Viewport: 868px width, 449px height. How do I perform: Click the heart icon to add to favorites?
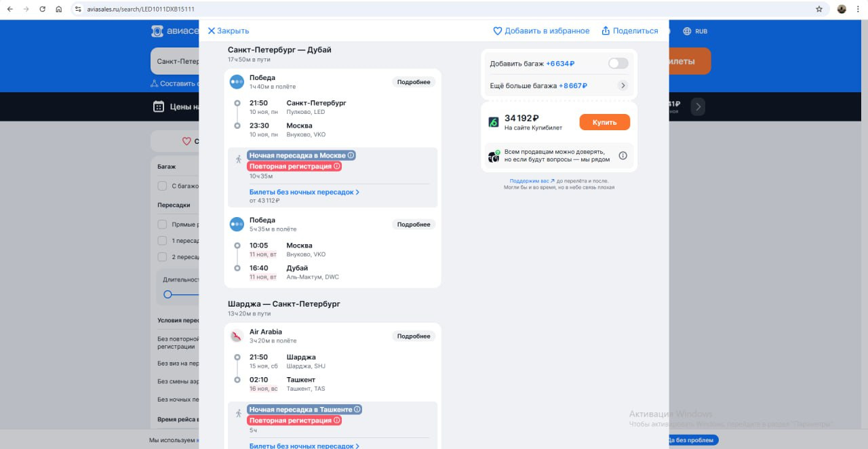(497, 31)
